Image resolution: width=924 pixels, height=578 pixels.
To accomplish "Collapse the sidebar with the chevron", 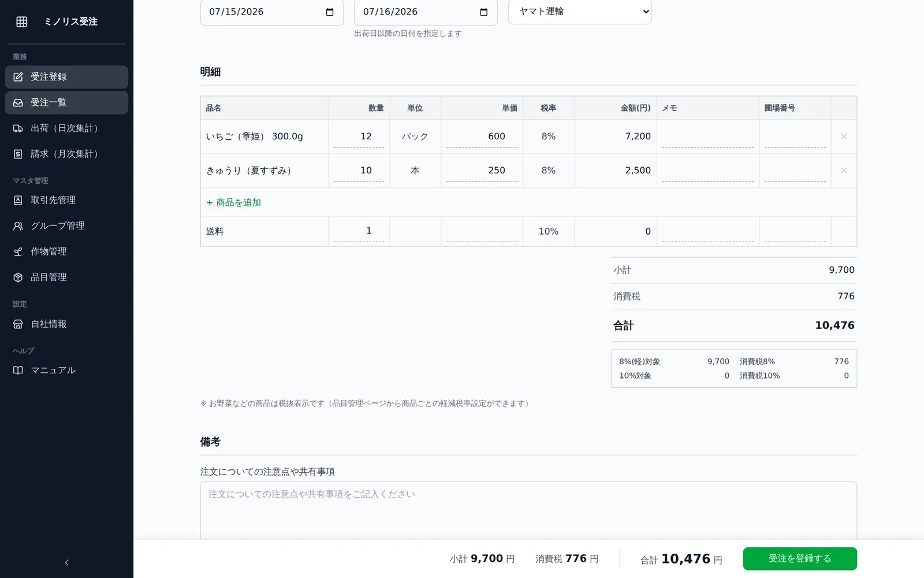I will tap(66, 562).
